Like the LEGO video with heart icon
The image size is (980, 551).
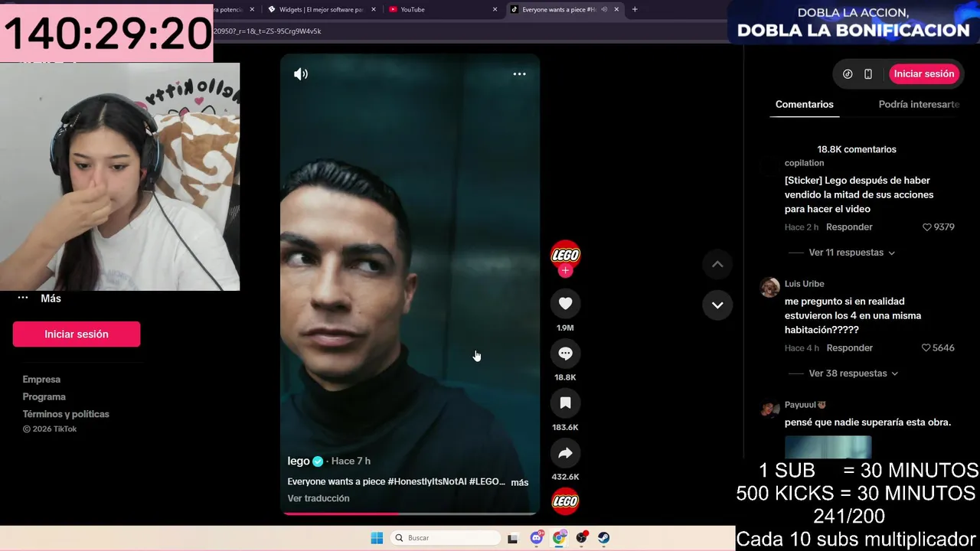pyautogui.click(x=565, y=304)
